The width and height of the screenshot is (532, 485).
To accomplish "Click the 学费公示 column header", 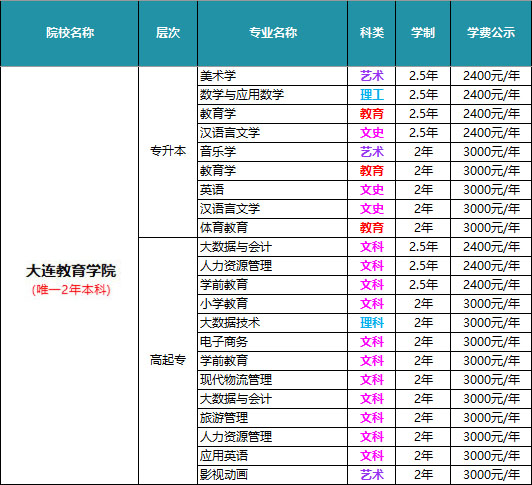I will click(x=491, y=33).
